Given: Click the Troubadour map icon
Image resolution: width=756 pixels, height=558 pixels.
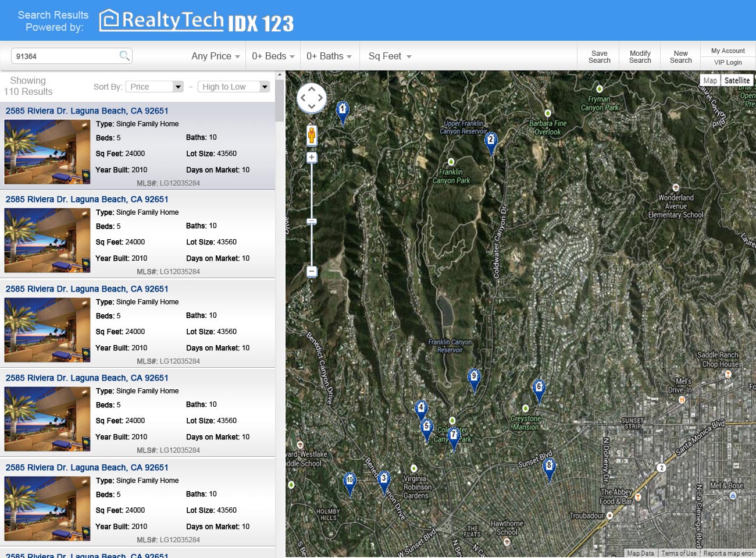Looking at the screenshot, I should pos(609,516).
